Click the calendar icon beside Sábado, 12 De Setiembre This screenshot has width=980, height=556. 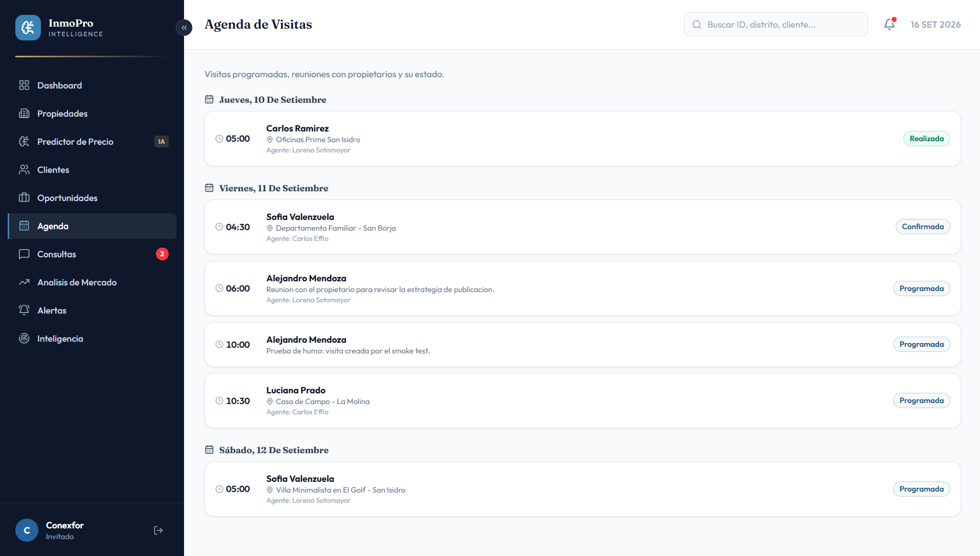pos(209,450)
